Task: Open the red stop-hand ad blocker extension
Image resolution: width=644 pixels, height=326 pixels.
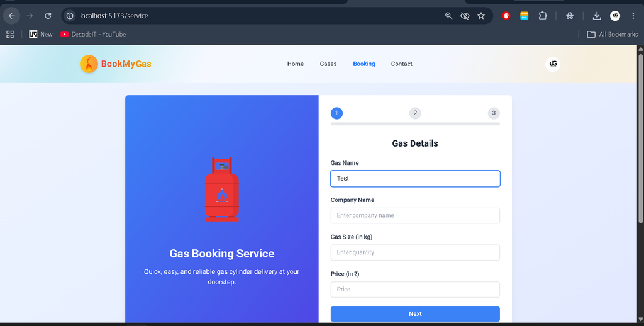Action: 506,16
